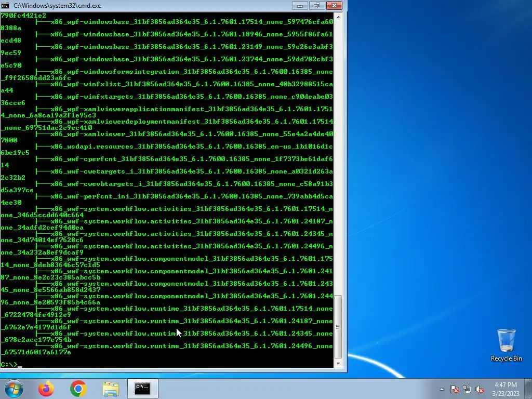Maximize the cmd.exe window
This screenshot has height=399, width=532.
coord(316,5)
